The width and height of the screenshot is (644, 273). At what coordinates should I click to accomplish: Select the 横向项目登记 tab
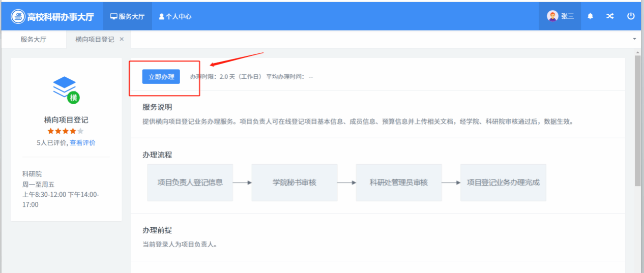[95, 39]
